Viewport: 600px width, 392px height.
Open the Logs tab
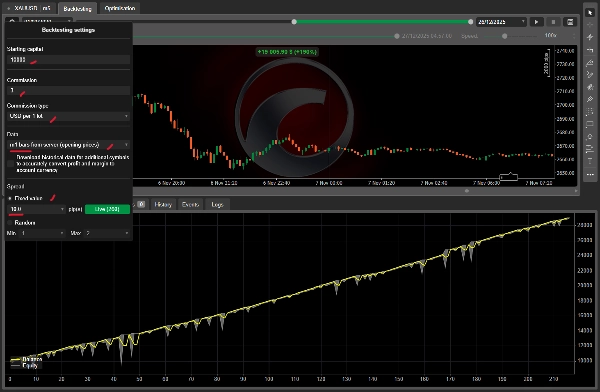[217, 204]
